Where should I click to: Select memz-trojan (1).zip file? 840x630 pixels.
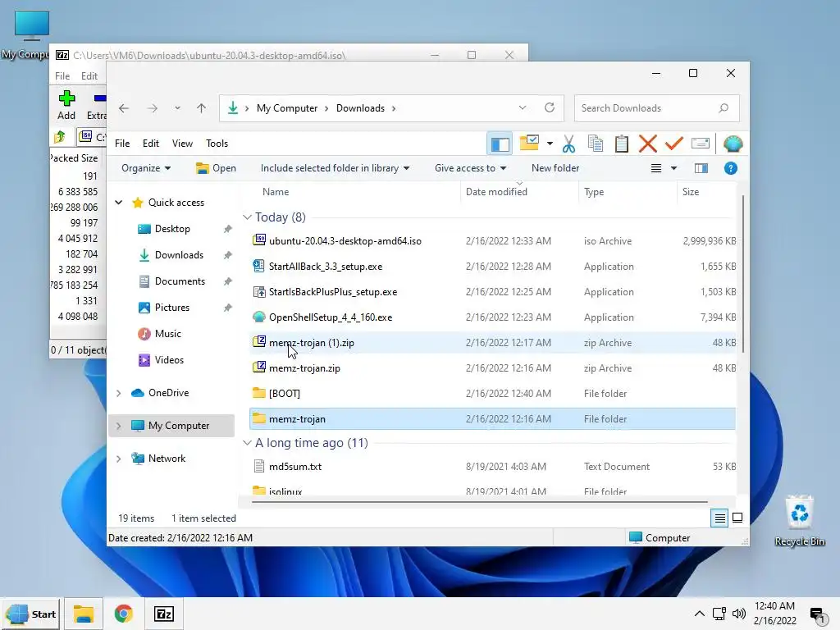493,343
